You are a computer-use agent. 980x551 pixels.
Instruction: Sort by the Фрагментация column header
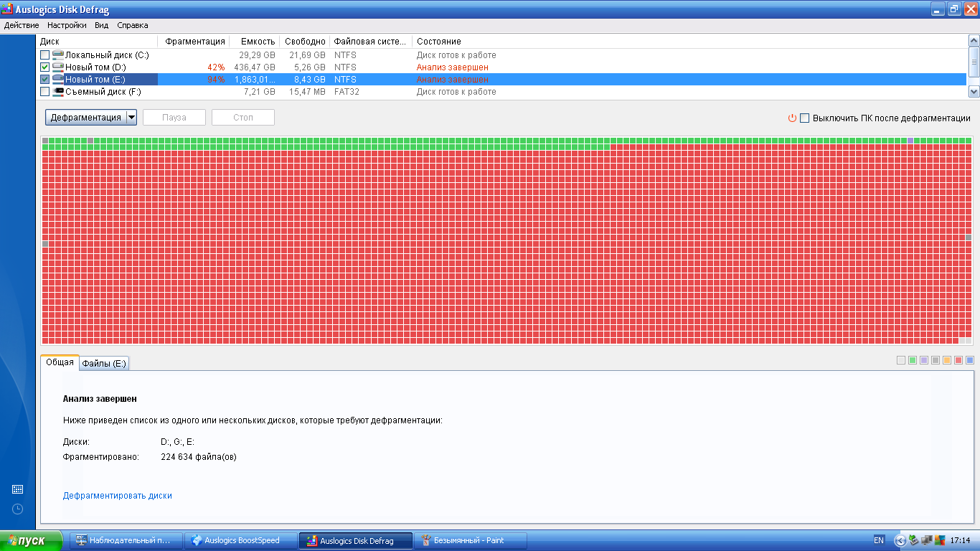[x=194, y=42]
